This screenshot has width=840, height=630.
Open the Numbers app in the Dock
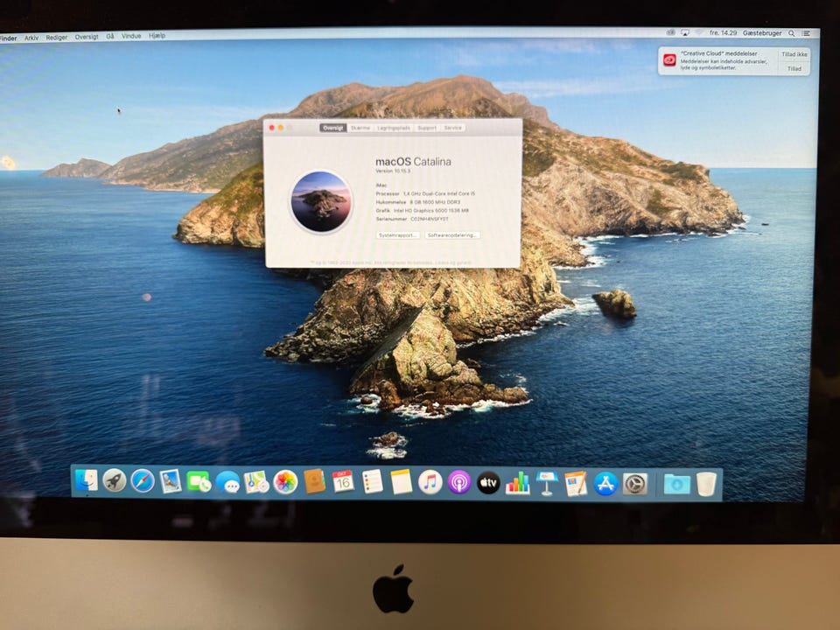517,483
